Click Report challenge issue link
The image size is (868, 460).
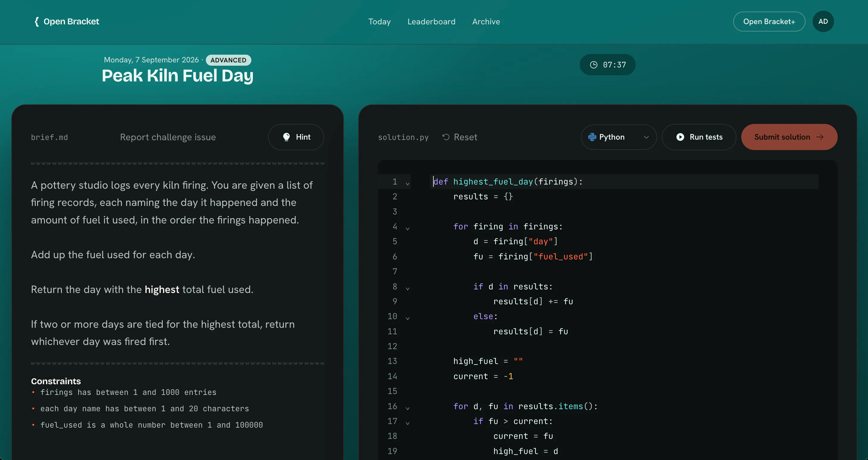click(x=168, y=137)
